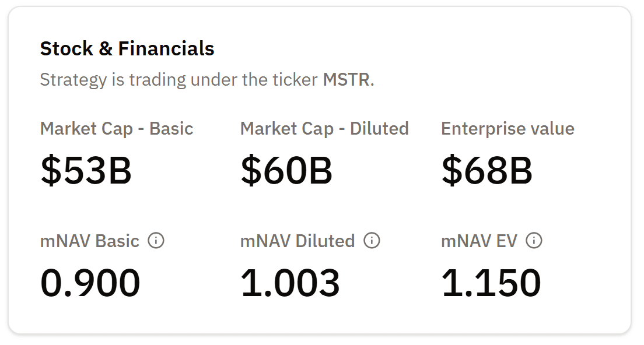Click the mNAV Diluted label text
Screen dimensions: 644x345
point(297,241)
